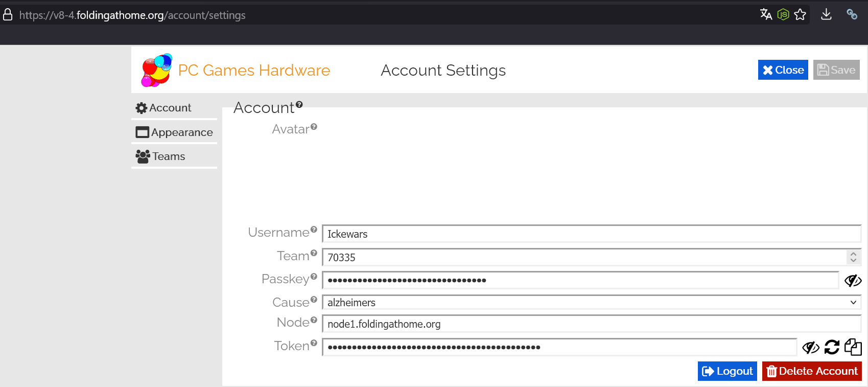868x387 pixels.
Task: Click into the Username input field
Action: pyautogui.click(x=592, y=234)
